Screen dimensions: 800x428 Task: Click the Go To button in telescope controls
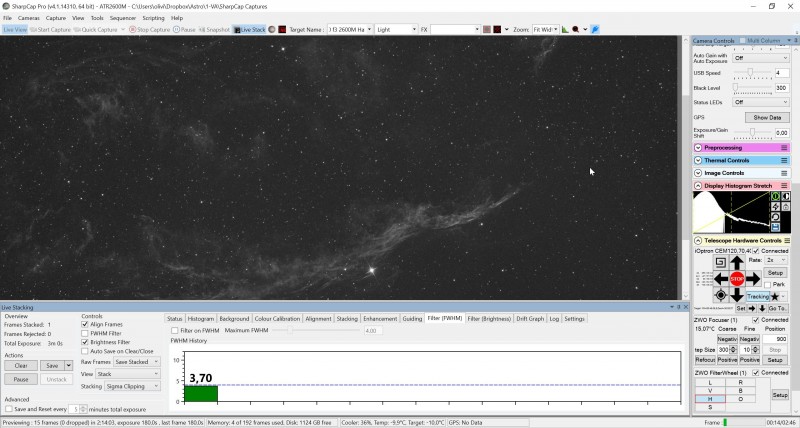[778, 309]
